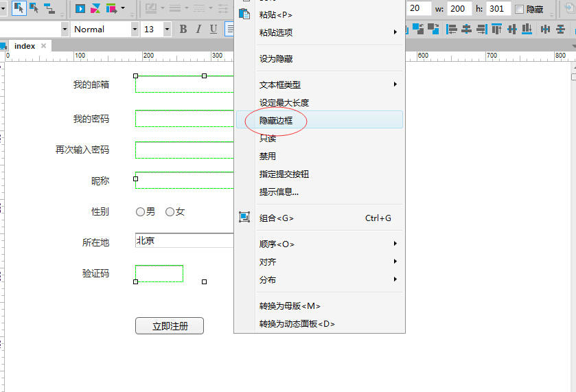Click the Underline formatting button
The image size is (576, 392).
[214, 29]
